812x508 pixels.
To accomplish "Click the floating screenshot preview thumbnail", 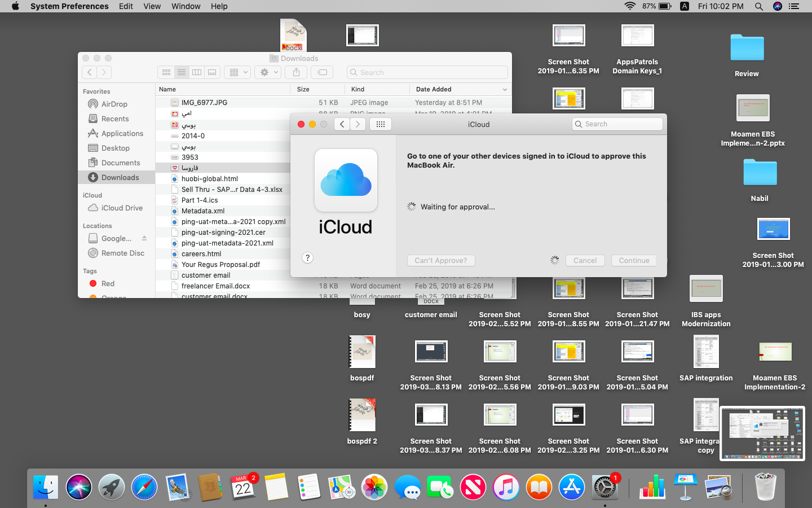I will tap(762, 433).
